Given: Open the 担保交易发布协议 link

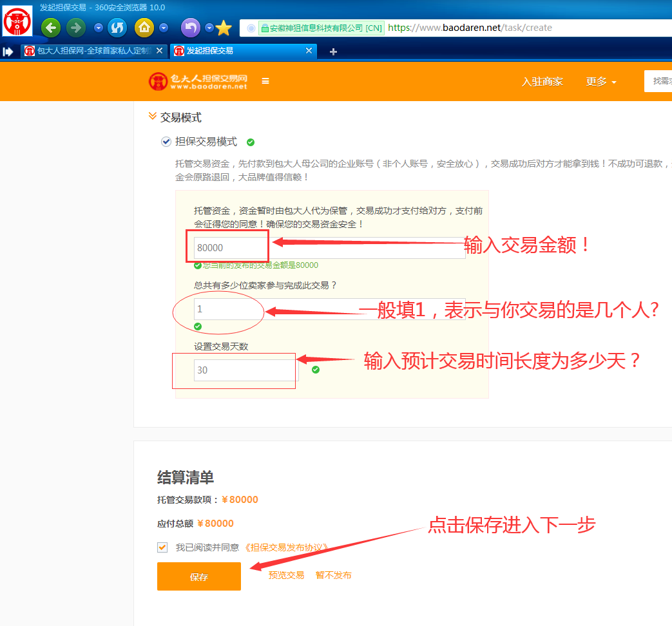Looking at the screenshot, I should click(x=285, y=547).
